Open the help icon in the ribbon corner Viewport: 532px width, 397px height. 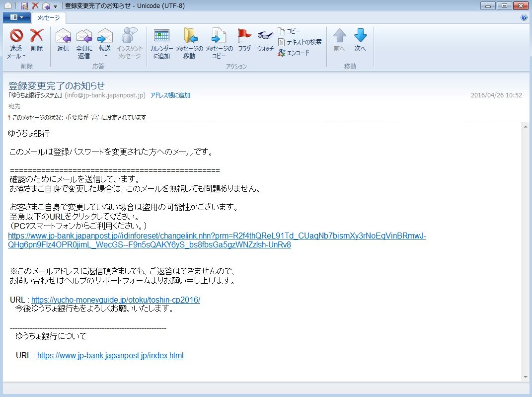click(x=524, y=18)
